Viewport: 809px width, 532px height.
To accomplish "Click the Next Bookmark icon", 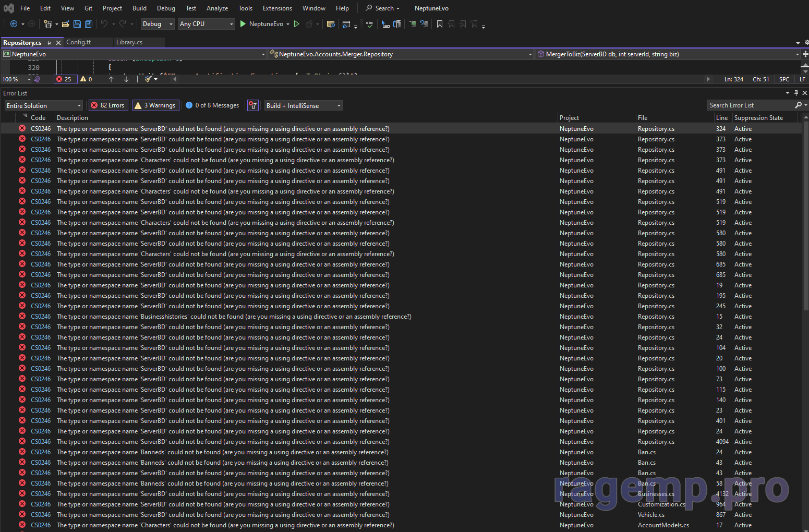I will 463,24.
